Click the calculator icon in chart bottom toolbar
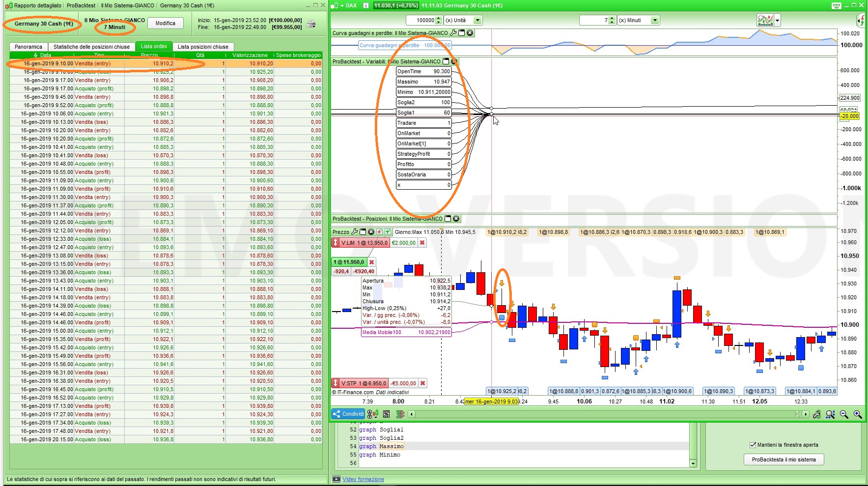Image resolution: width=868 pixels, height=486 pixels. [x=387, y=414]
